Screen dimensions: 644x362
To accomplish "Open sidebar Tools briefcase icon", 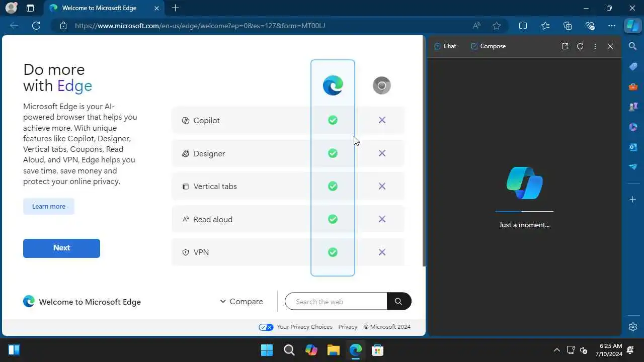I will click(633, 86).
